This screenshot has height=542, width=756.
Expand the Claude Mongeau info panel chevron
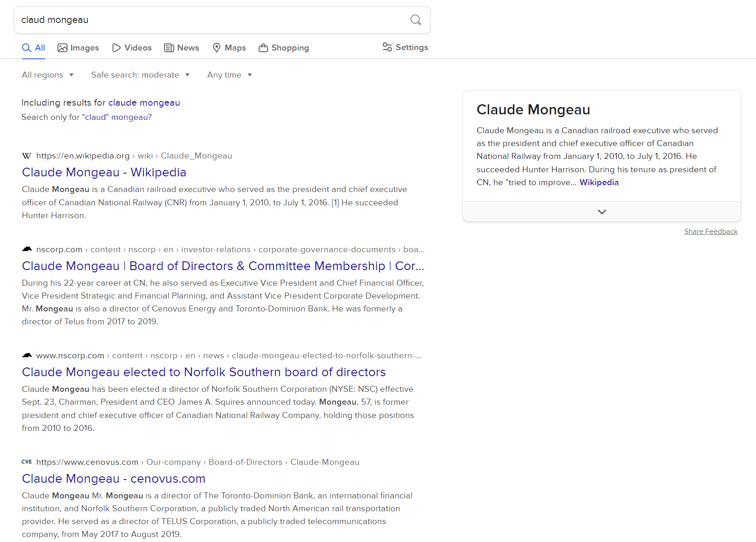(x=602, y=212)
